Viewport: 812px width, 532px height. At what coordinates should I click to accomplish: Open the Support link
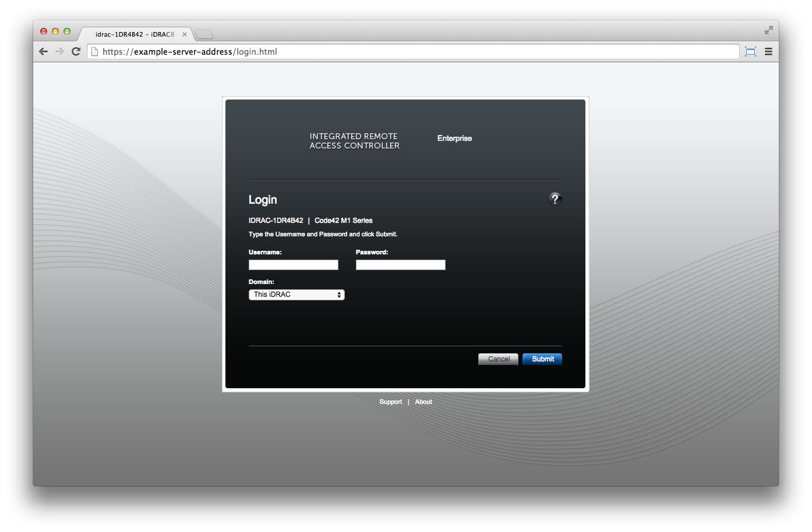(x=391, y=402)
